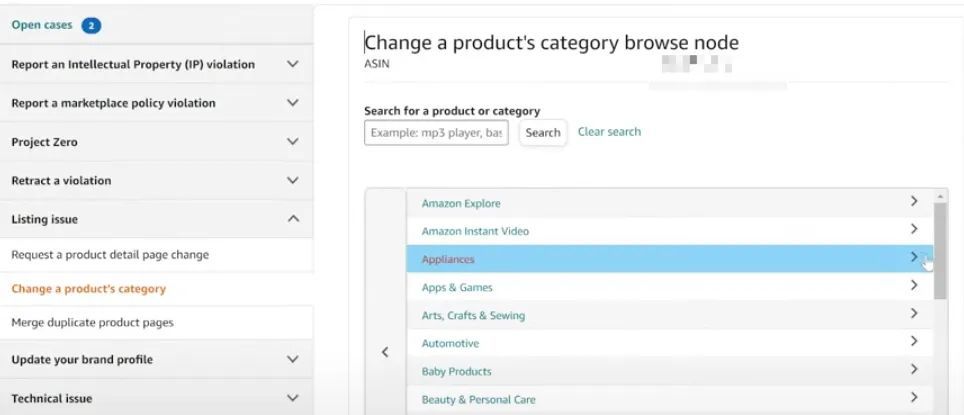Click the Apps & Games chevron arrow
Image resolution: width=964 pixels, height=415 pixels.
tap(914, 286)
